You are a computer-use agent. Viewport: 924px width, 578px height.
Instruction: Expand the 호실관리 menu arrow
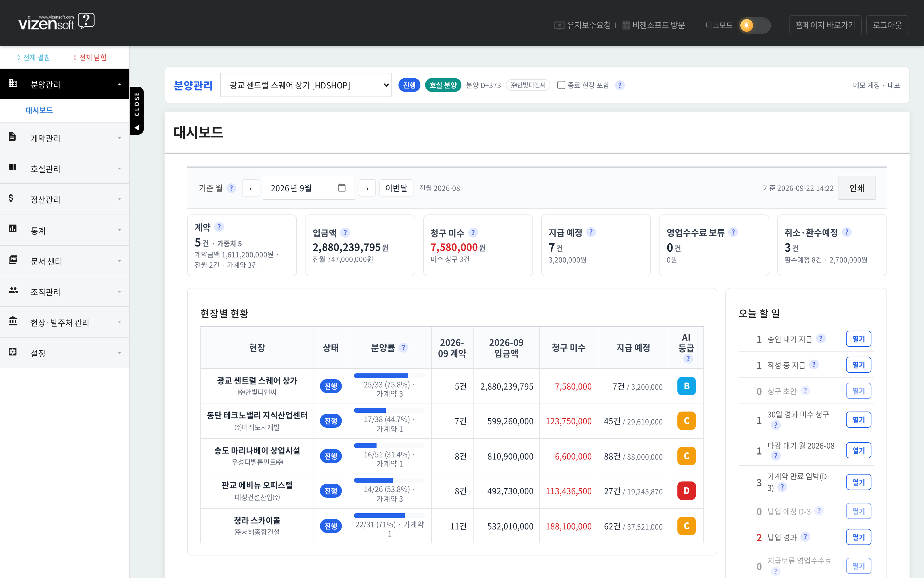120,168
